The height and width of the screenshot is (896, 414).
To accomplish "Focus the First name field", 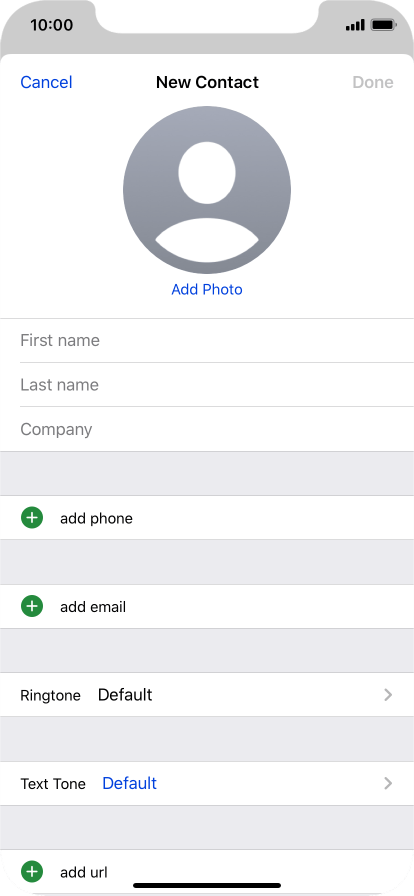I will click(217, 341).
